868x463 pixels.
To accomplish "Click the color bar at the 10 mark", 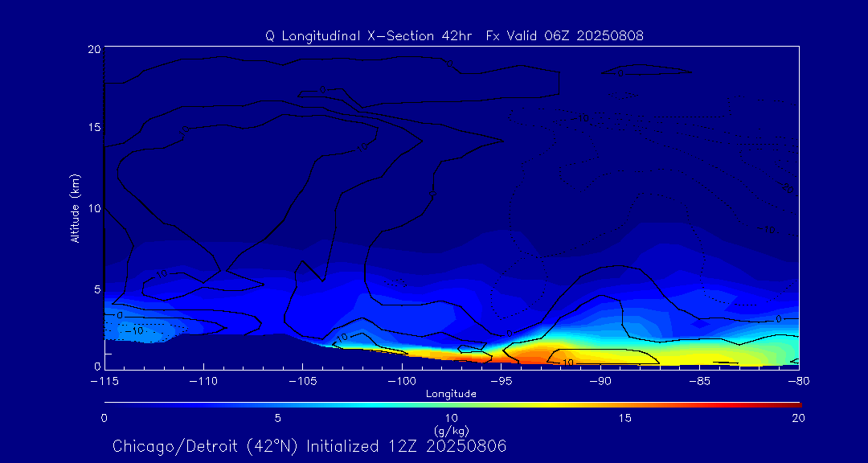I will [x=452, y=403].
